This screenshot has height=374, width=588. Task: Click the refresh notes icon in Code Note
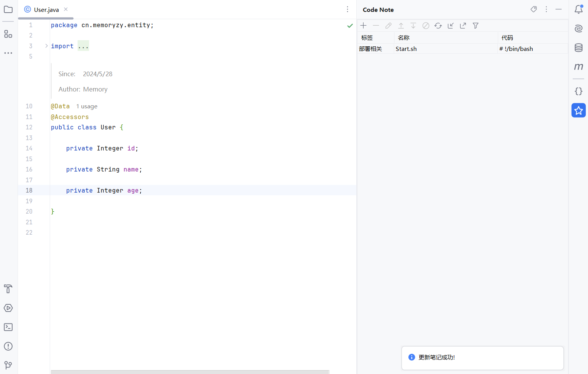tap(438, 26)
